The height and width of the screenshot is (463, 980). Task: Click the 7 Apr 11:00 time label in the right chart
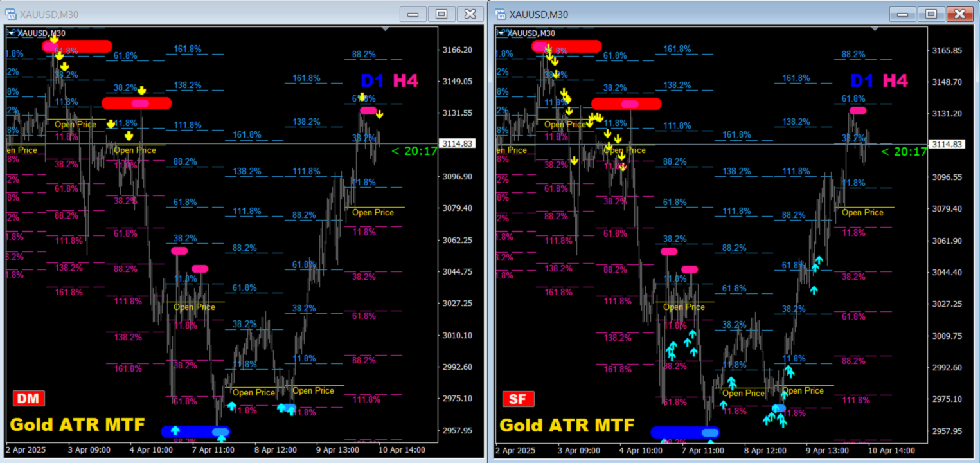pyautogui.click(x=704, y=450)
